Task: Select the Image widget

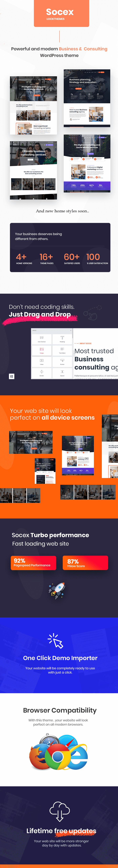Action: point(41,350)
